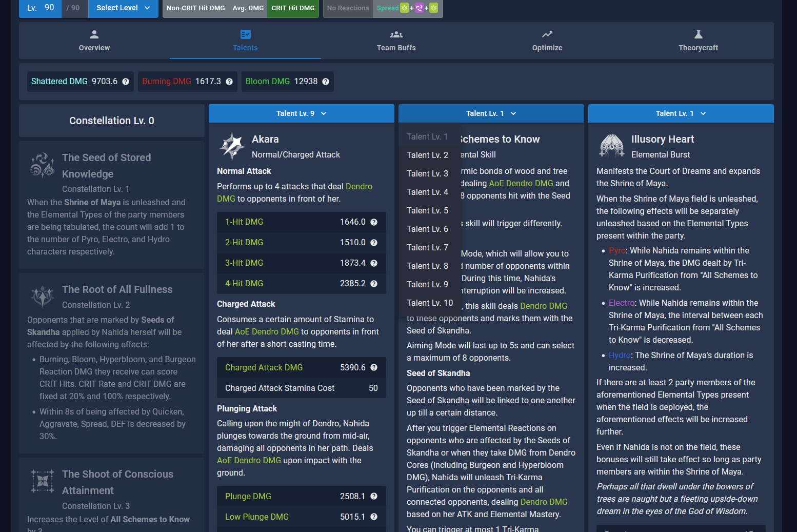Switch damage display to Avg. DMG
This screenshot has height=532, width=797.
click(x=247, y=8)
